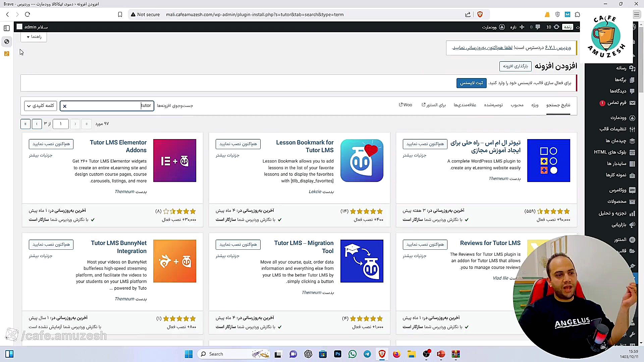Click the plugin search input containing tutor

tap(107, 106)
